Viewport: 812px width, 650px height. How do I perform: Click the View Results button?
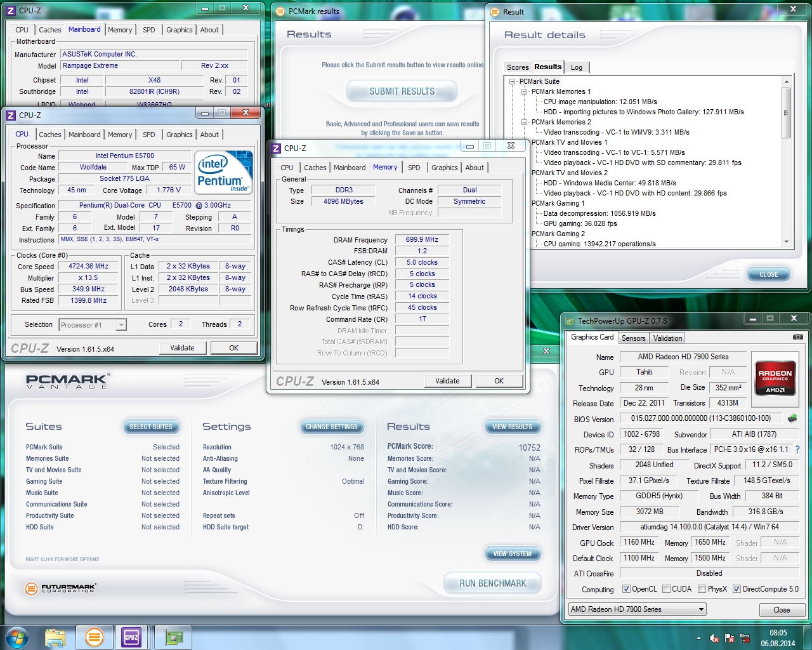coord(513,427)
